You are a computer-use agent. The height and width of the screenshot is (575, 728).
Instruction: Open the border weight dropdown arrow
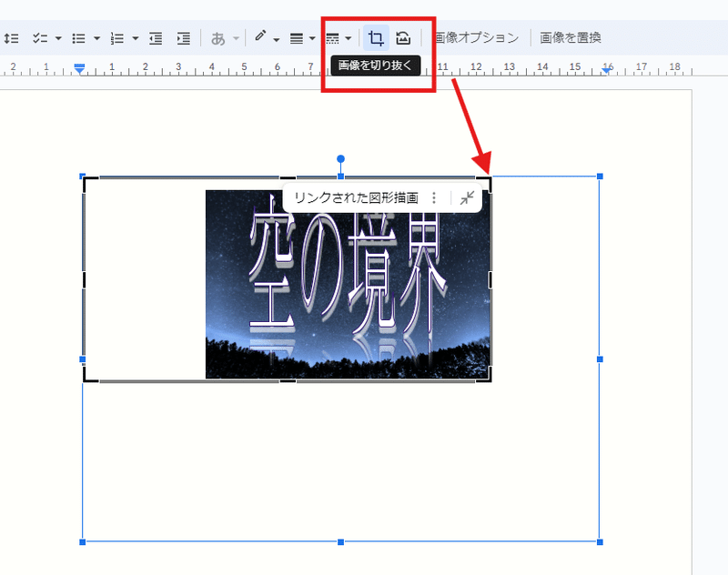[x=312, y=38]
